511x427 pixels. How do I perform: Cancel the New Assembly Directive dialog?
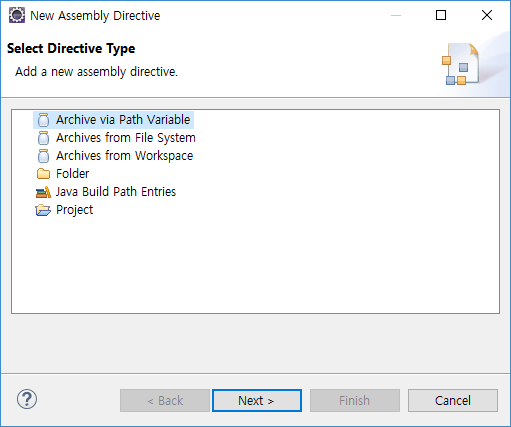(453, 400)
